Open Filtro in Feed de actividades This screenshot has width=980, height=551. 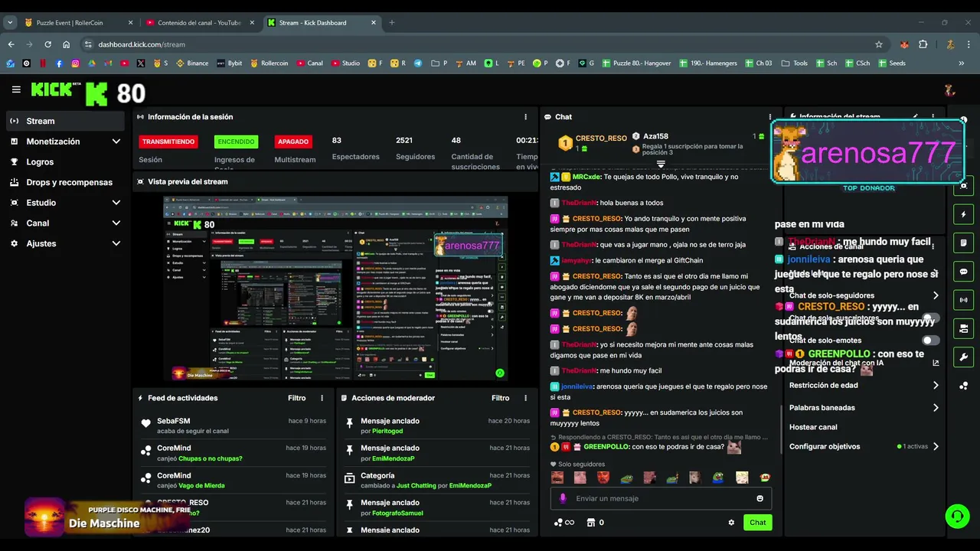(x=297, y=398)
